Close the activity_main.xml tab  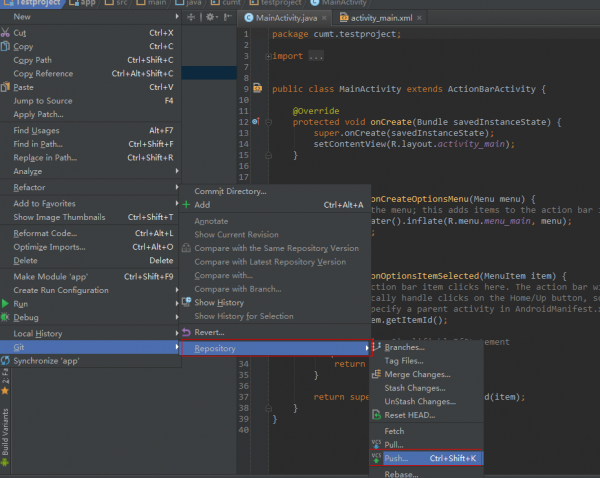419,18
